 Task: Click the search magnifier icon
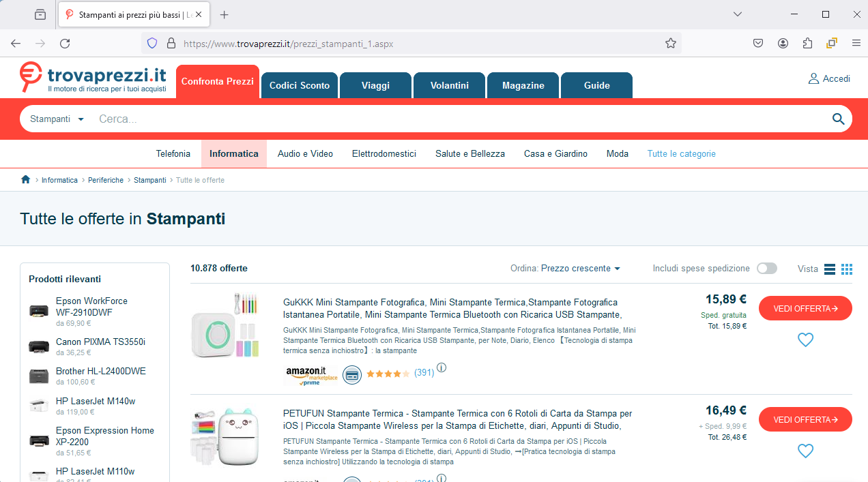(839, 119)
